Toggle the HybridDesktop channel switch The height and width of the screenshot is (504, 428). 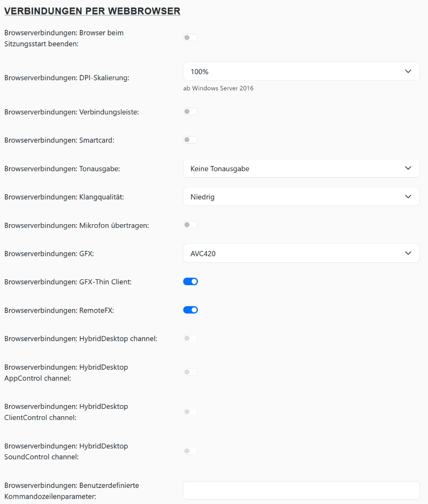pyautogui.click(x=190, y=338)
